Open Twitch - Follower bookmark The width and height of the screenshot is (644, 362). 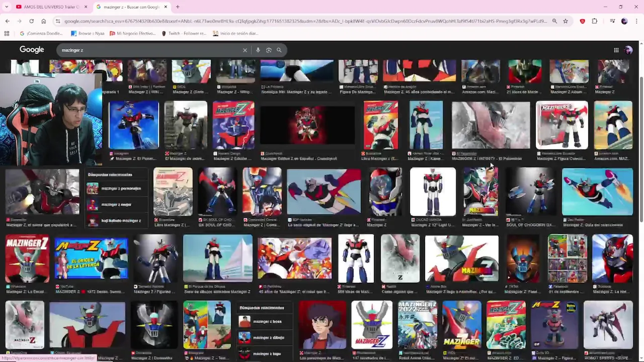coord(184,33)
